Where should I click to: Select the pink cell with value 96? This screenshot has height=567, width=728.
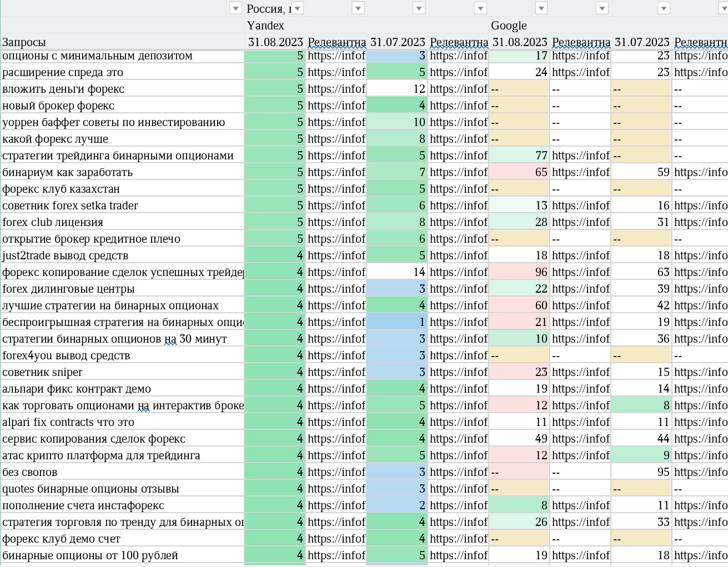[x=520, y=272]
